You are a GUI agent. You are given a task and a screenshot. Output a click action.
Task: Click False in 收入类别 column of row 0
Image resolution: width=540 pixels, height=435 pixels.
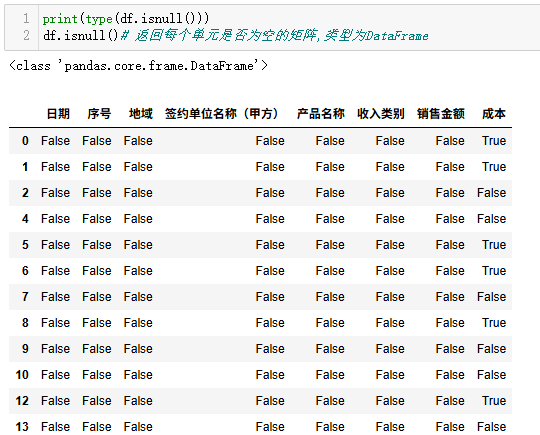390,141
